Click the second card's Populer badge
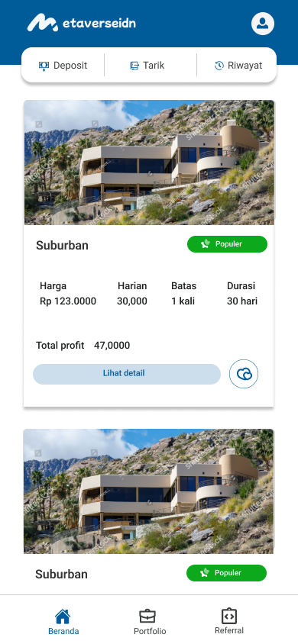This screenshot has width=298, height=644. click(x=226, y=573)
